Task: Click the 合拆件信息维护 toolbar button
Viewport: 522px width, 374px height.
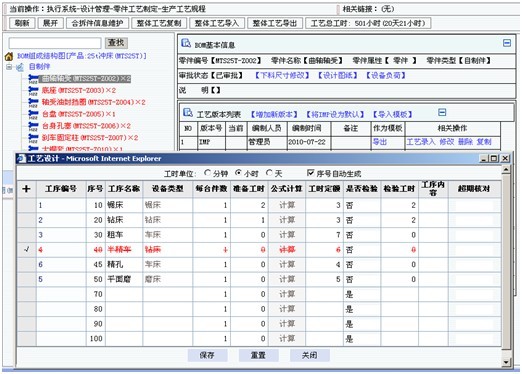Action: [97, 23]
